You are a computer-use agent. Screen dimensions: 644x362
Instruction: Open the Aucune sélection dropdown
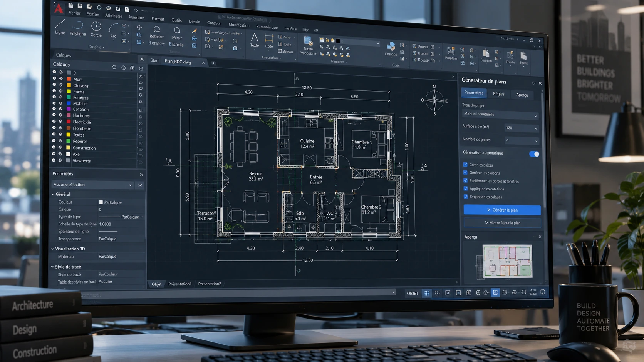tap(92, 185)
